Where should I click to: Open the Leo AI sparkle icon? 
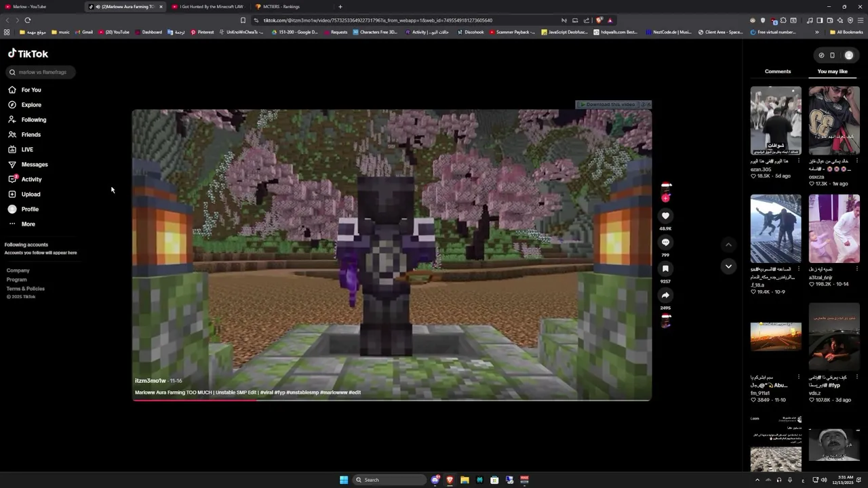pyautogui.click(x=840, y=20)
